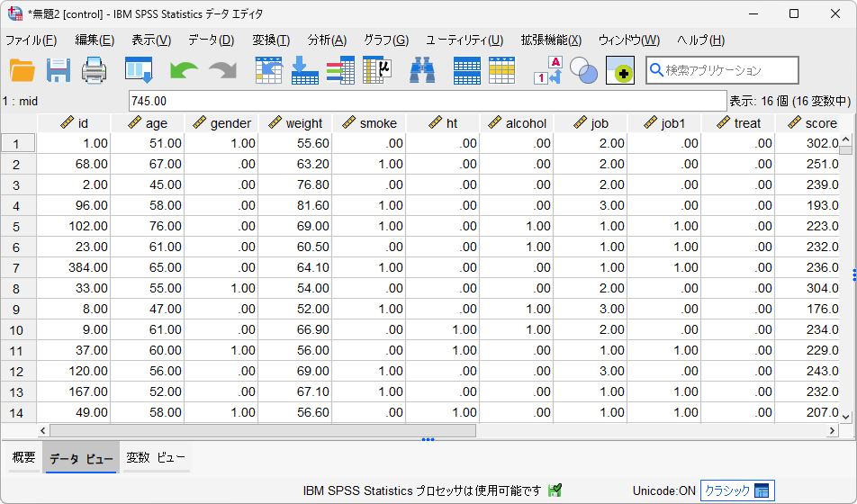
Task: Click the Unicode:ON status text
Action: pyautogui.click(x=663, y=490)
